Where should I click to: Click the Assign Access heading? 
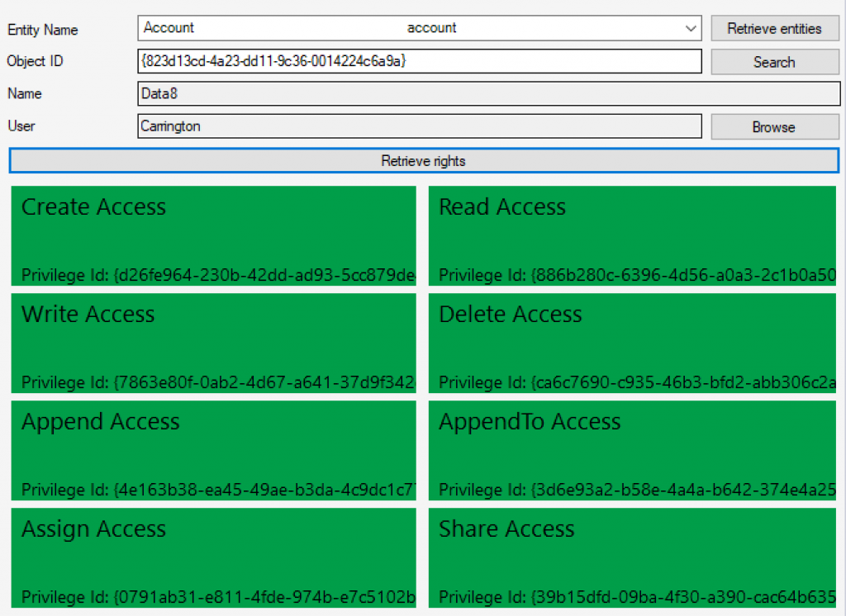(93, 529)
